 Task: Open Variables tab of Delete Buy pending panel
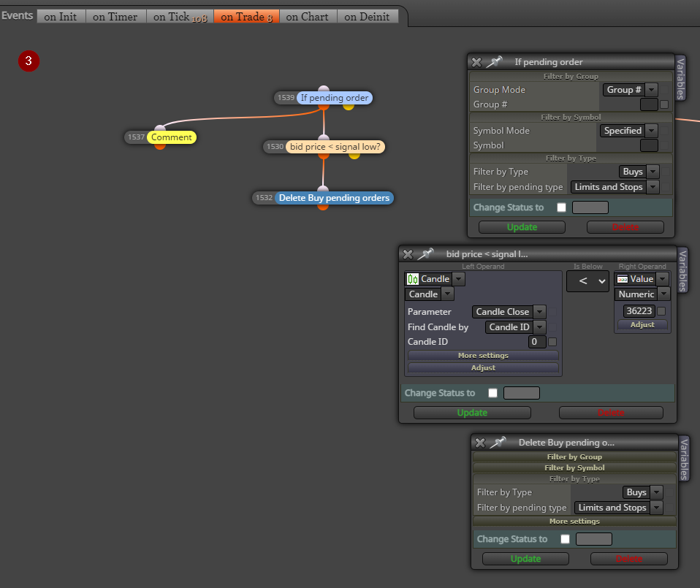tap(684, 459)
